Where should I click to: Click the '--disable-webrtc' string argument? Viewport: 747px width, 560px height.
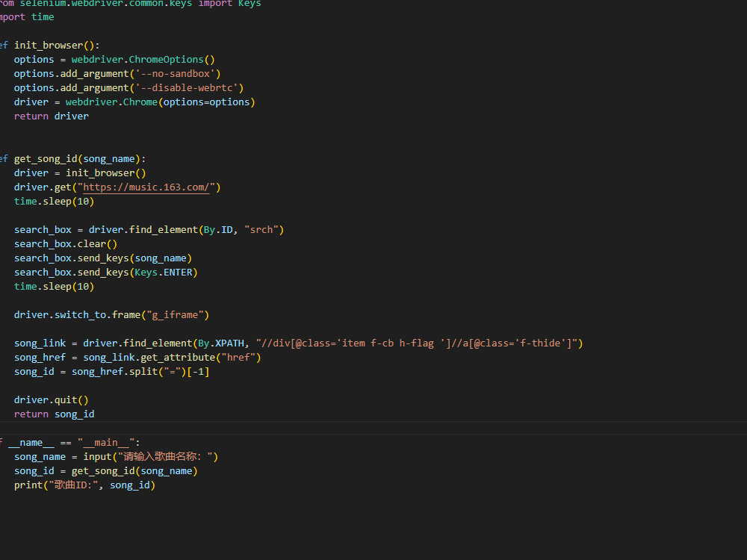pos(186,88)
